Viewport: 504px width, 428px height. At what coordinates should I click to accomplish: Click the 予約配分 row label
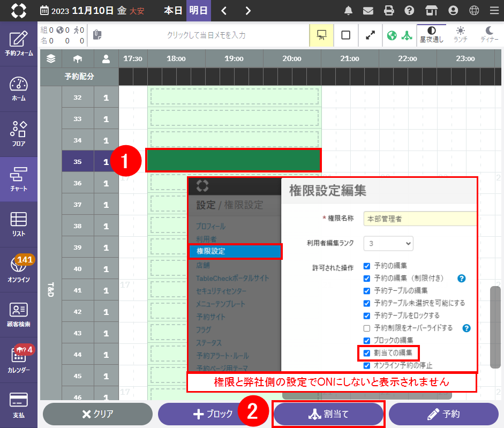click(79, 77)
